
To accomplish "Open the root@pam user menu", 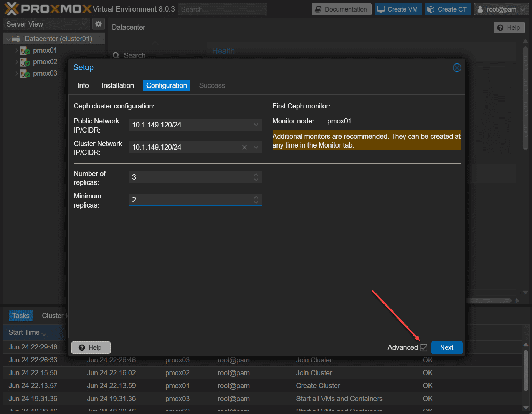I will point(501,9).
